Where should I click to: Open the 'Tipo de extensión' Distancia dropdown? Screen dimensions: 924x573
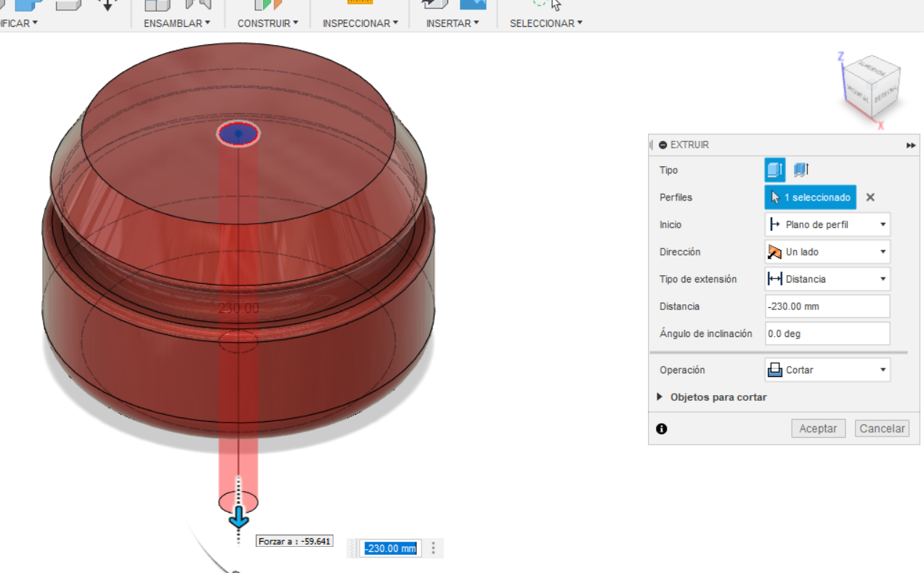(x=827, y=279)
